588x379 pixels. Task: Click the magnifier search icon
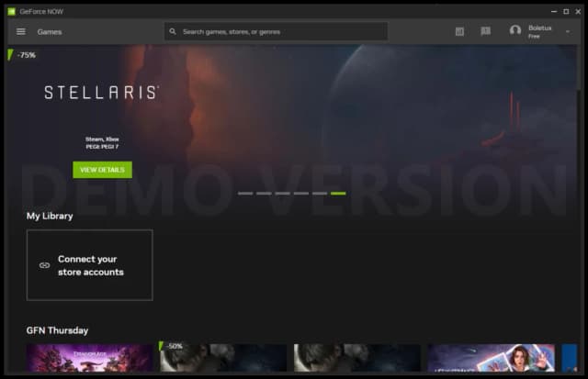click(x=173, y=31)
